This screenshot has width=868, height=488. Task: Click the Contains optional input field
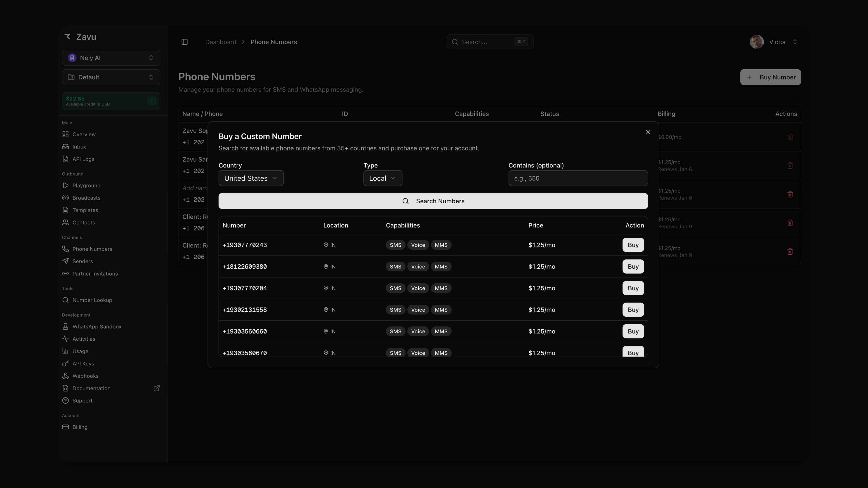(x=578, y=178)
